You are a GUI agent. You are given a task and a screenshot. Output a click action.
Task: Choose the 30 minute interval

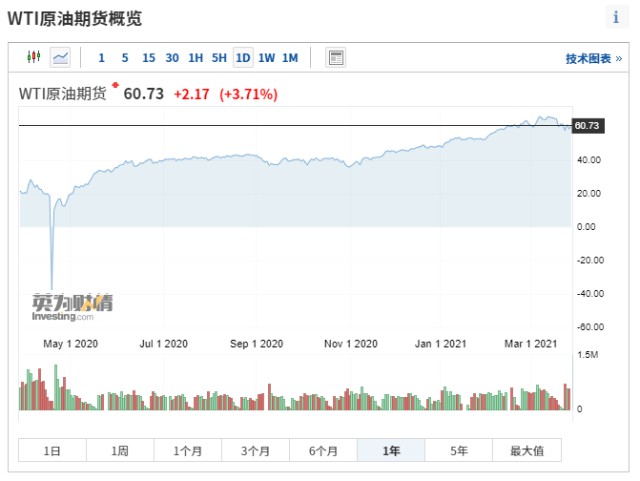172,58
